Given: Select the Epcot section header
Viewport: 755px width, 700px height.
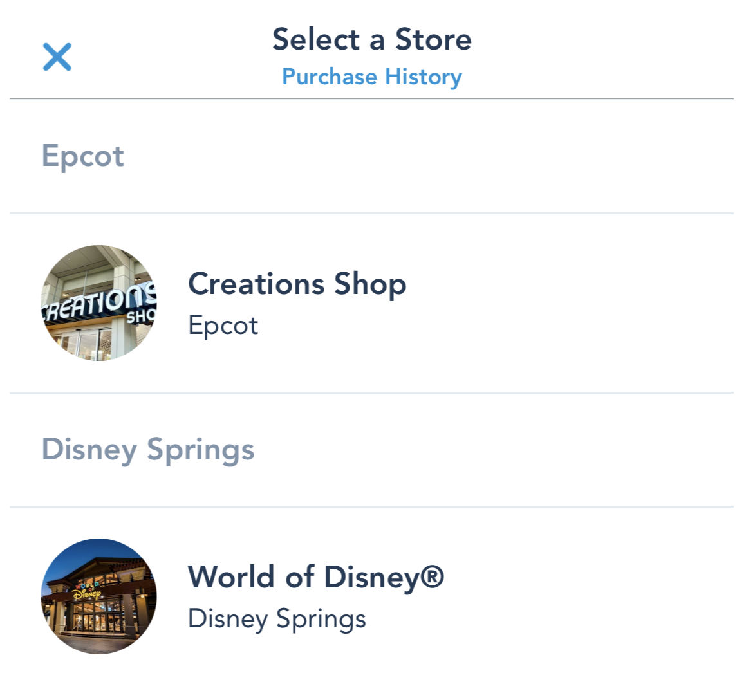Looking at the screenshot, I should [83, 156].
